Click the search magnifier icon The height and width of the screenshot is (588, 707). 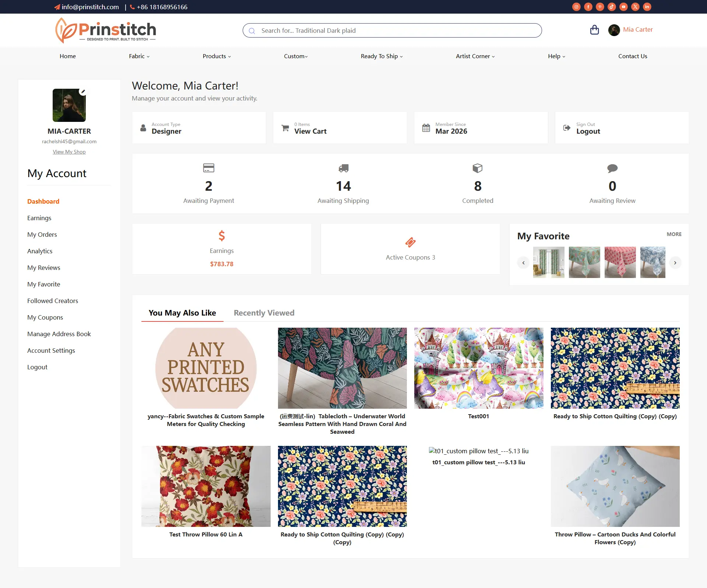[252, 31]
